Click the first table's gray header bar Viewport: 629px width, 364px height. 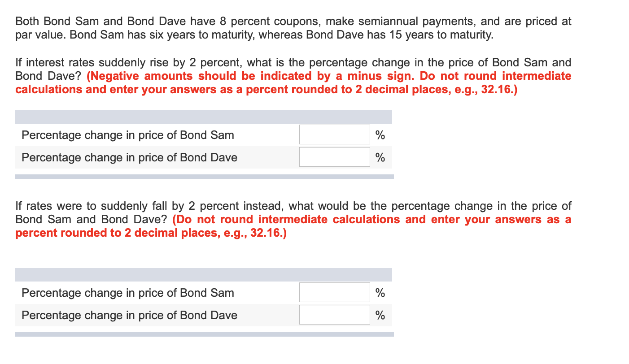[x=203, y=117]
